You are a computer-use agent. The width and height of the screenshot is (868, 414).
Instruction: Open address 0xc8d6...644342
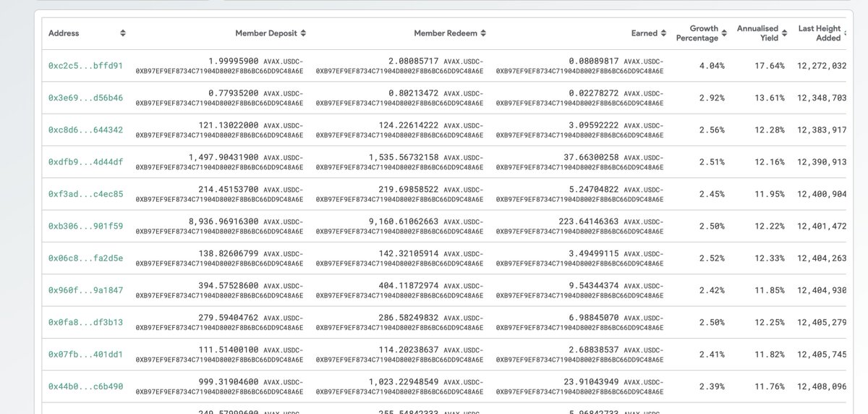(x=85, y=130)
